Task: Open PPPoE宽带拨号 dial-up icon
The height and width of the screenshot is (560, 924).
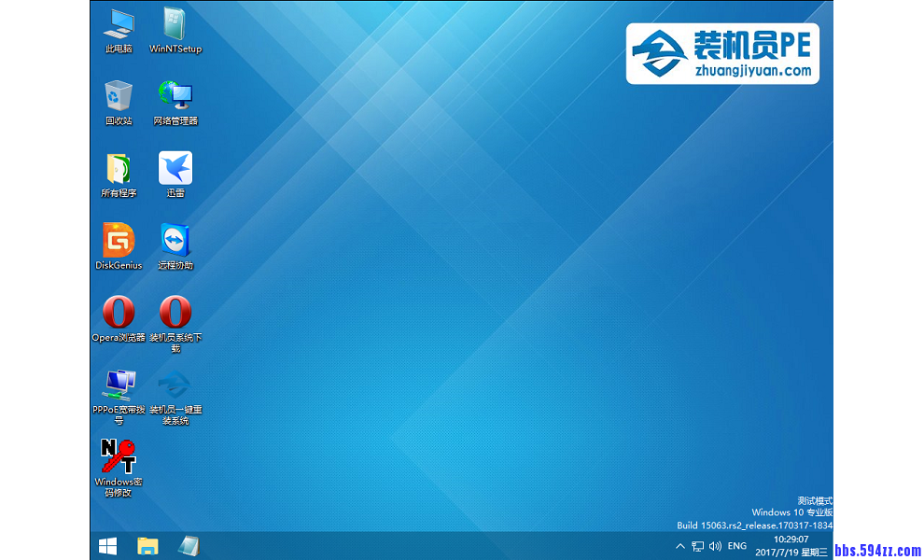Action: (x=119, y=384)
